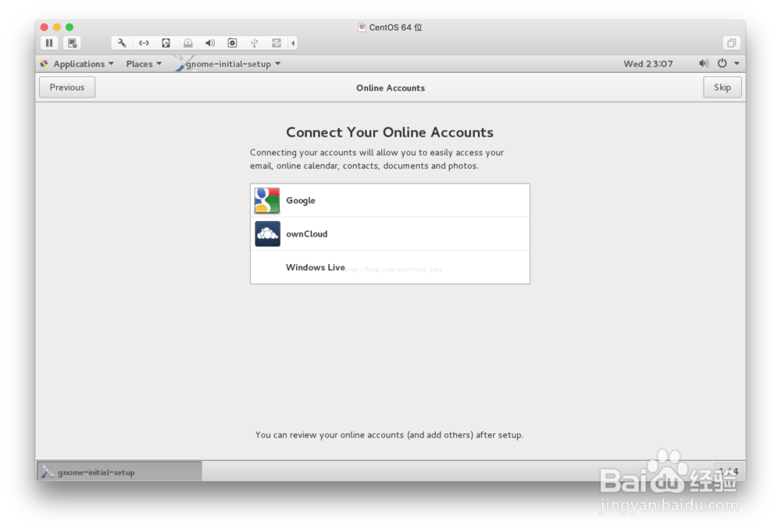
Task: Open the VM snapshot manager icon
Action: (72, 43)
